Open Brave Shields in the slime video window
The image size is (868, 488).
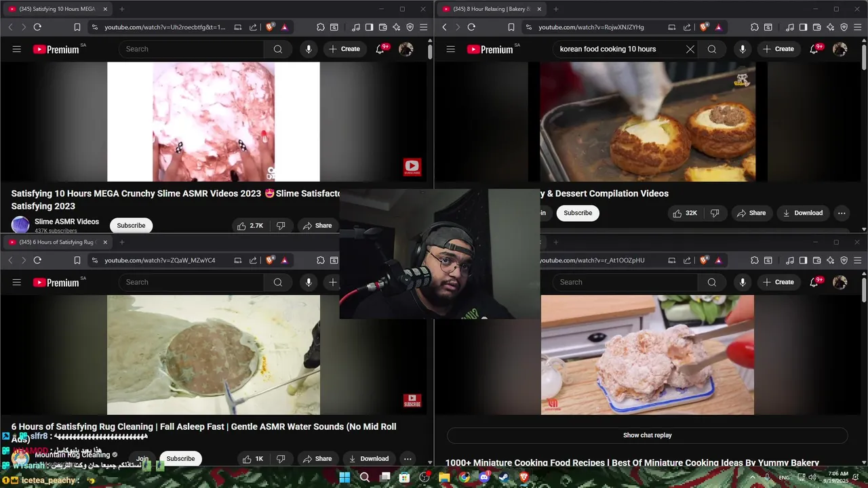point(270,27)
